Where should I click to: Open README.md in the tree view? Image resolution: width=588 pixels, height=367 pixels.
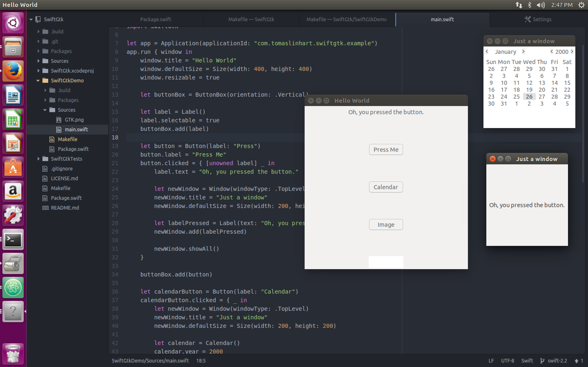tap(65, 208)
